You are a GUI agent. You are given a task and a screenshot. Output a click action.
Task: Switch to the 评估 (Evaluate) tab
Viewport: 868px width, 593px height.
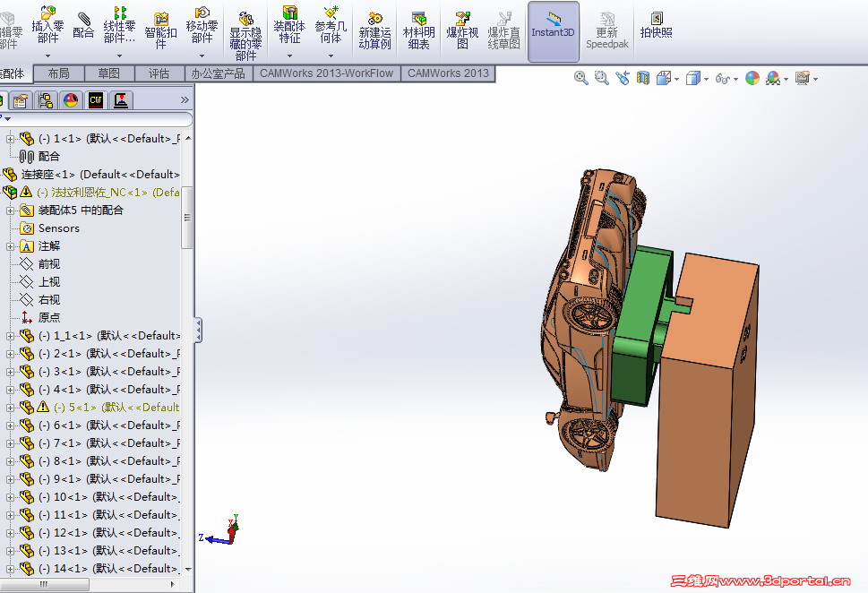159,73
